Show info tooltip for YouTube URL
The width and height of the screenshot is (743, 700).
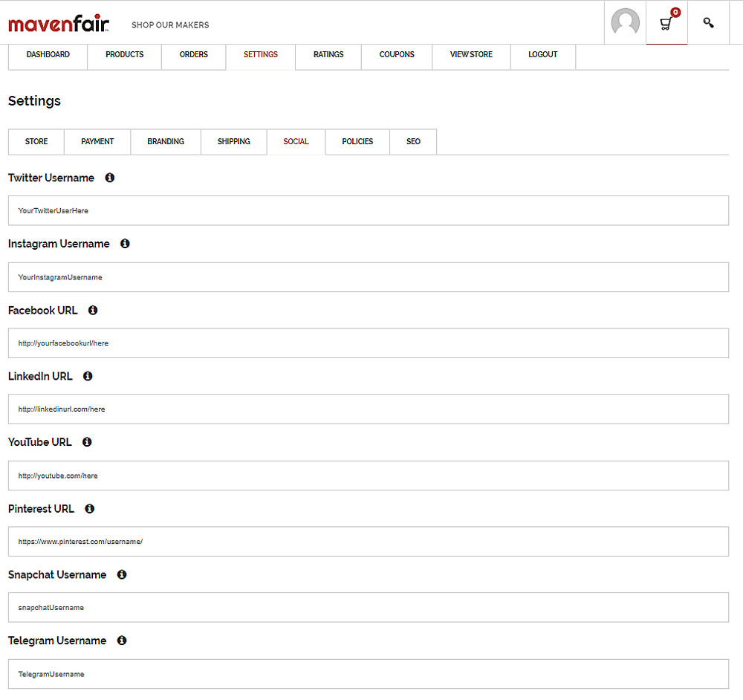[87, 442]
